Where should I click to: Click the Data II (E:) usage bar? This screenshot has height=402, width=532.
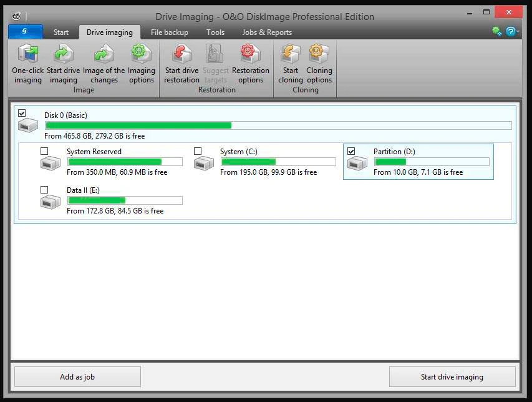[125, 200]
